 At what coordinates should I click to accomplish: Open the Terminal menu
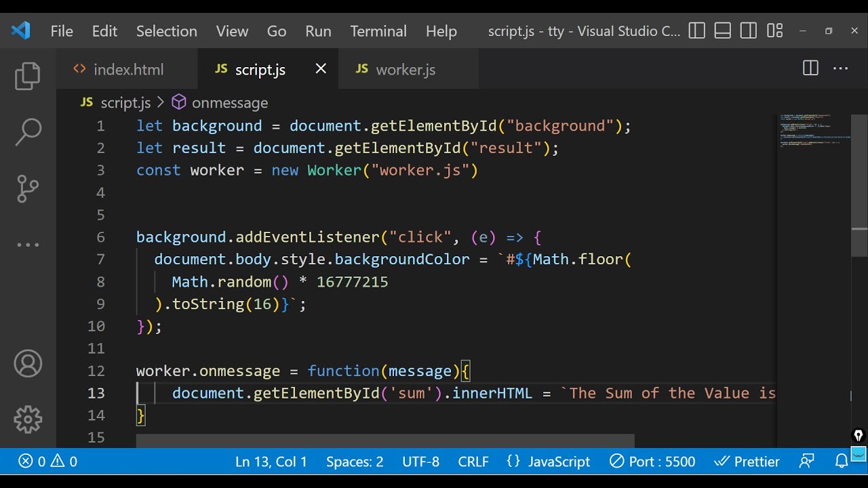coord(378,31)
